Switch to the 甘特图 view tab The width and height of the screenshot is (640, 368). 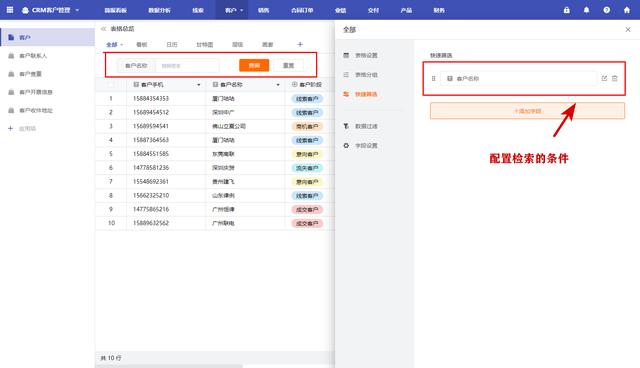click(x=204, y=44)
